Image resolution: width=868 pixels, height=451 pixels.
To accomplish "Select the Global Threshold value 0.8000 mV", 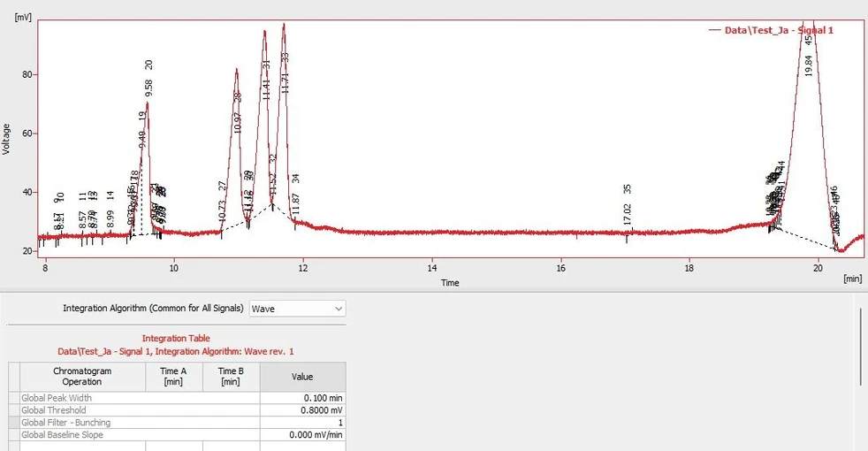I will coord(303,410).
